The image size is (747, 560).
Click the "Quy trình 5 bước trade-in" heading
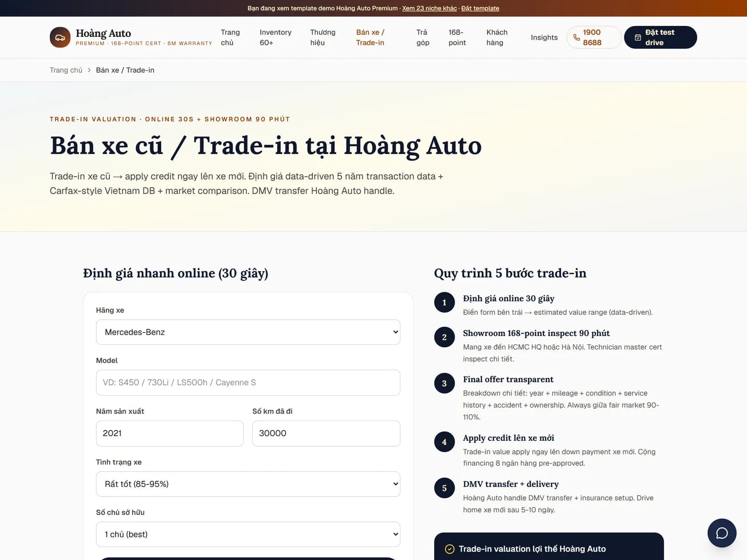click(x=510, y=273)
